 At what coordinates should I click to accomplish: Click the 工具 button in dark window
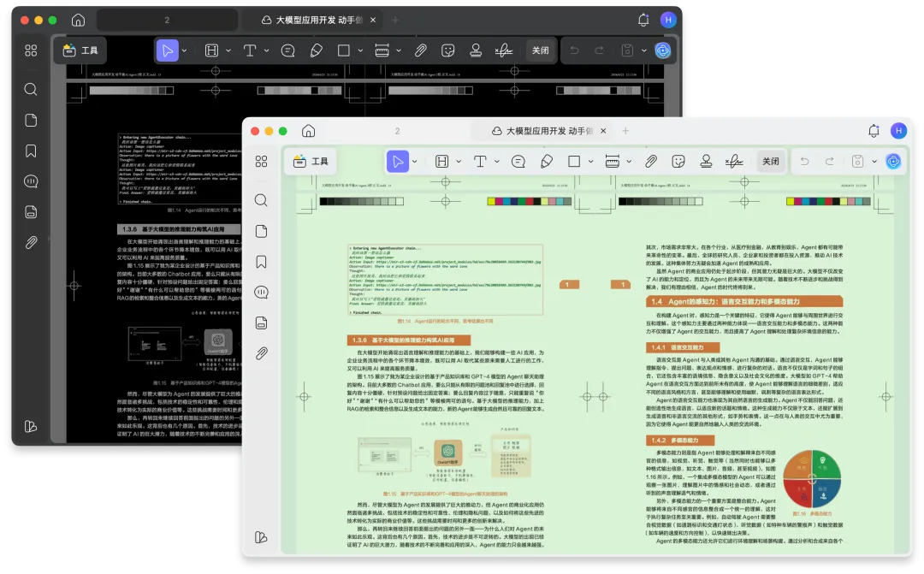pos(80,50)
